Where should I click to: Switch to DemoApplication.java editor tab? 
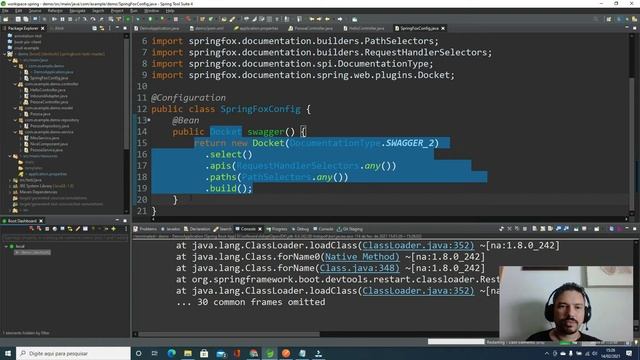pyautogui.click(x=157, y=28)
